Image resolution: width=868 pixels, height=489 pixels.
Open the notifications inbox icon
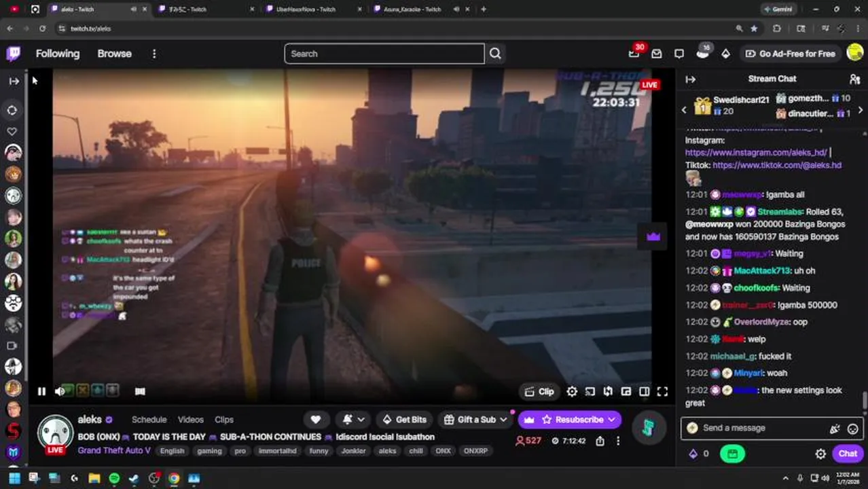657,54
